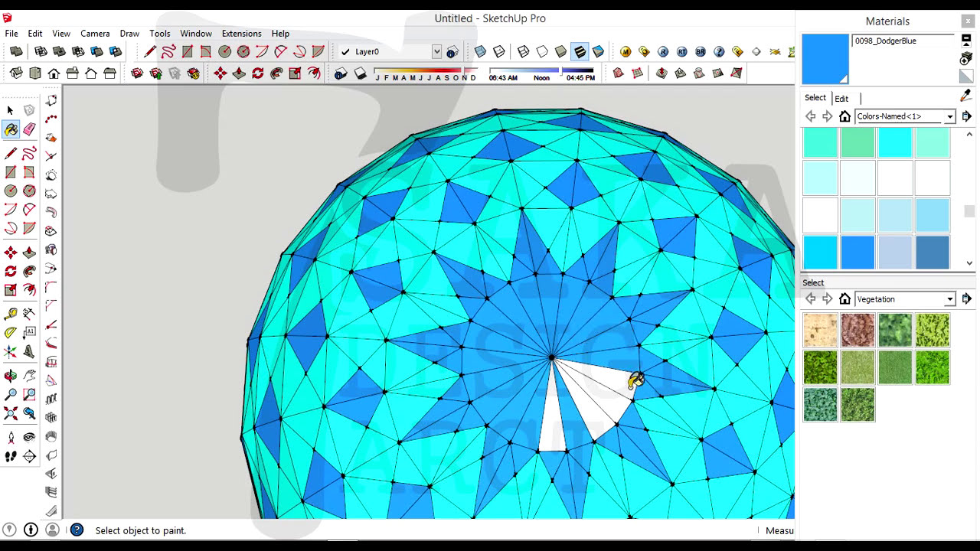Activate the Walk footprints tool
980x551 pixels.
11,457
